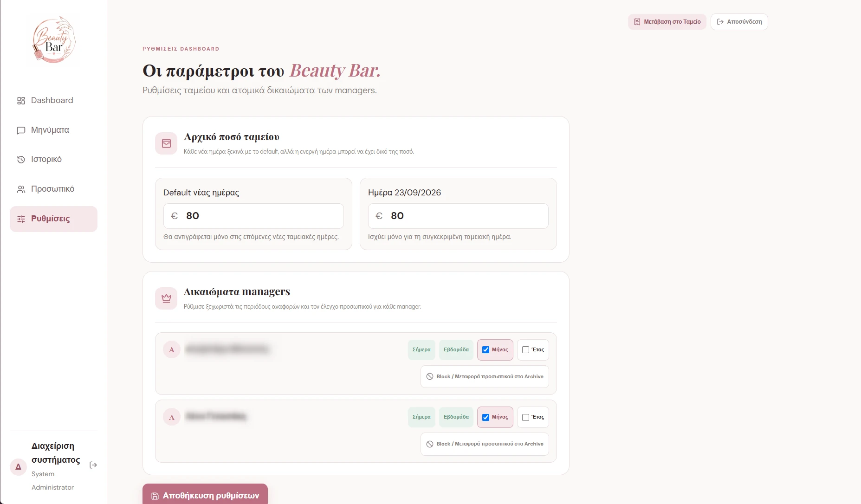Click the logout arrow icon beside System Administrator
This screenshot has width=861, height=504.
93,465
